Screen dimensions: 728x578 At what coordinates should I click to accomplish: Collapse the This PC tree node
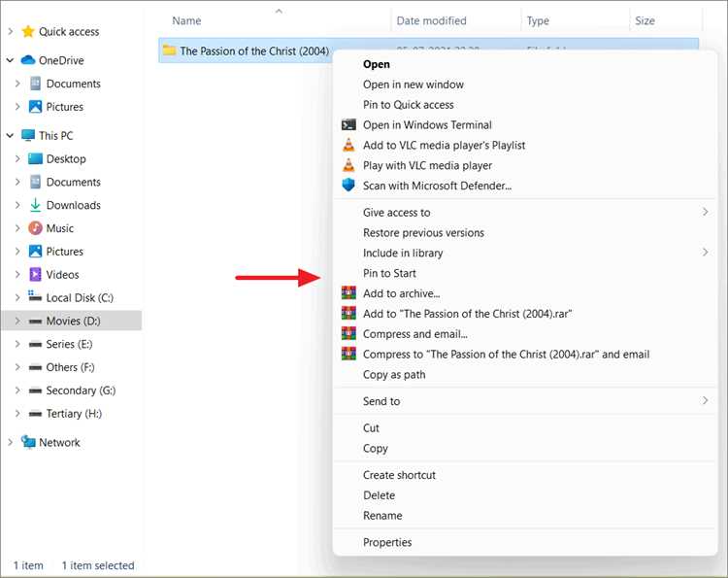pos(10,136)
